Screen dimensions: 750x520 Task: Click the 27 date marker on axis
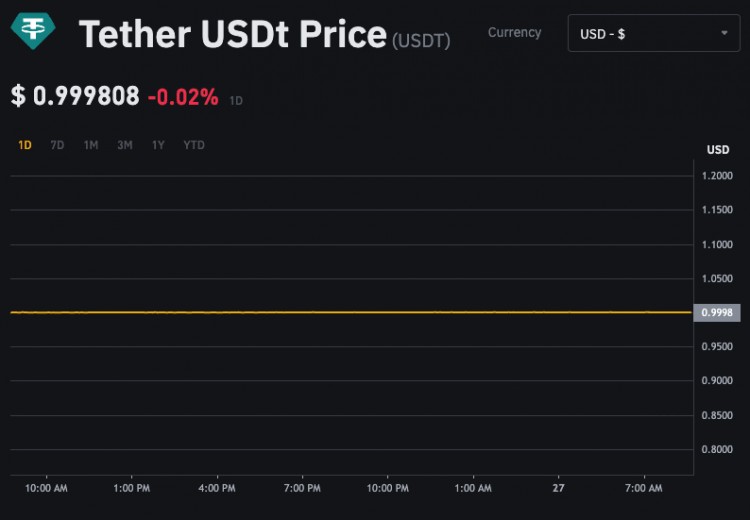[x=558, y=488]
